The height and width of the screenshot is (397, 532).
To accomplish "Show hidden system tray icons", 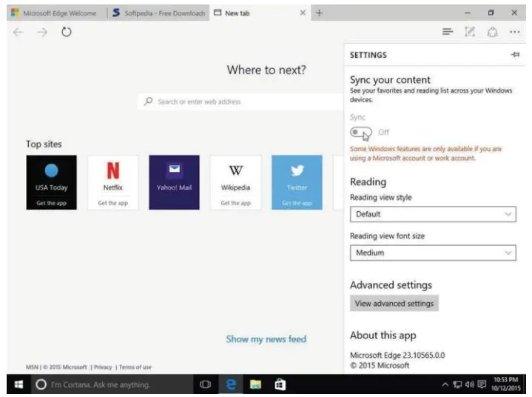I will tap(445, 384).
